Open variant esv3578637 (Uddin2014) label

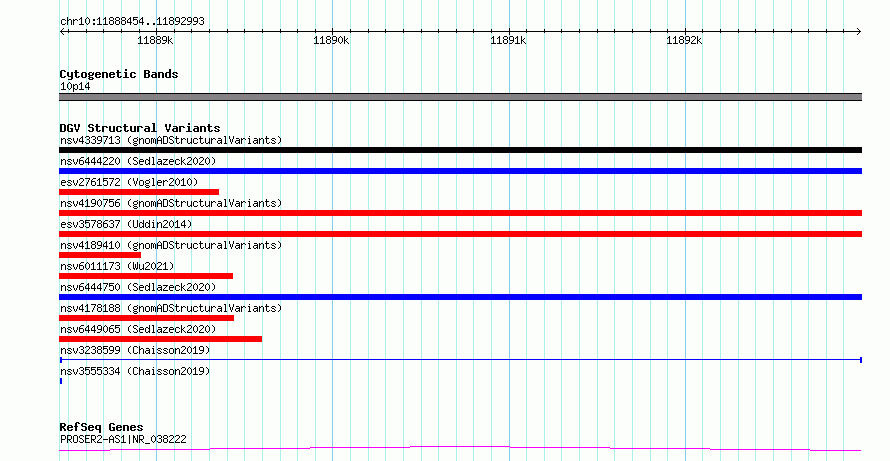(x=126, y=224)
